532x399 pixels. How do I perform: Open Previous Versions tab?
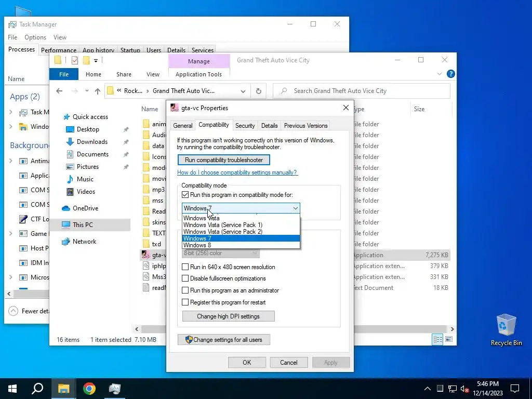[x=305, y=126]
